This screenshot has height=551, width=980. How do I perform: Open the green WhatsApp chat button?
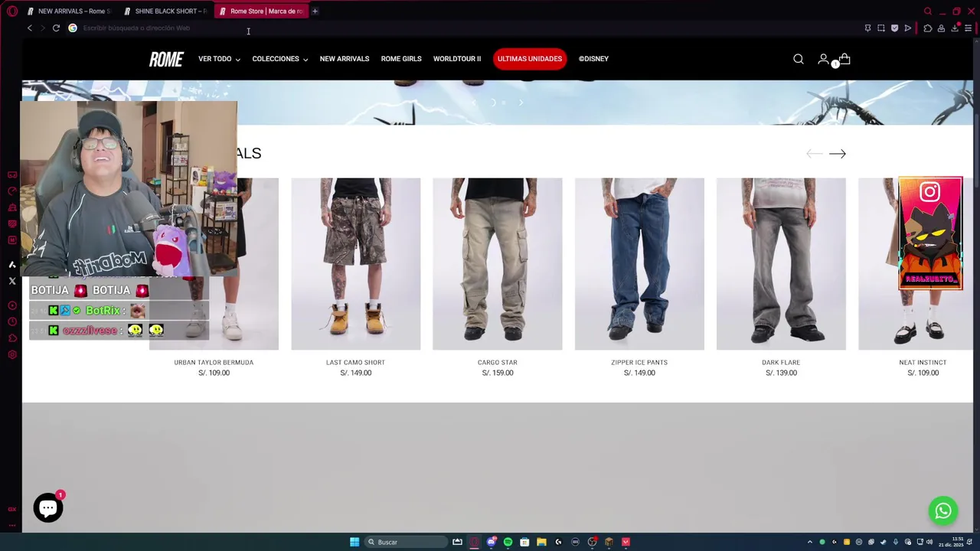click(943, 510)
